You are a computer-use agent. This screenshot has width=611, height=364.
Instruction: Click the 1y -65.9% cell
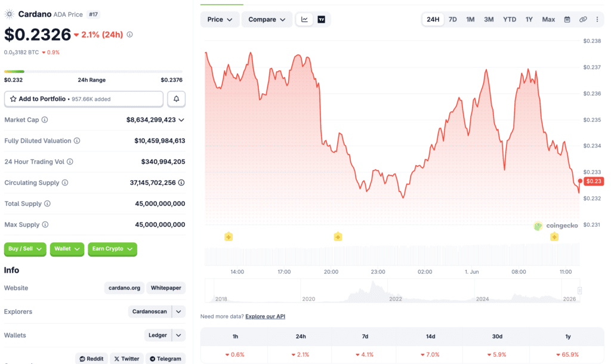568,354
